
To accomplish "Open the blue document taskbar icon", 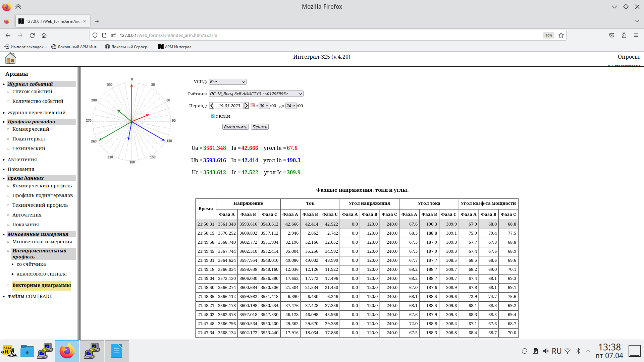I will (116, 351).
